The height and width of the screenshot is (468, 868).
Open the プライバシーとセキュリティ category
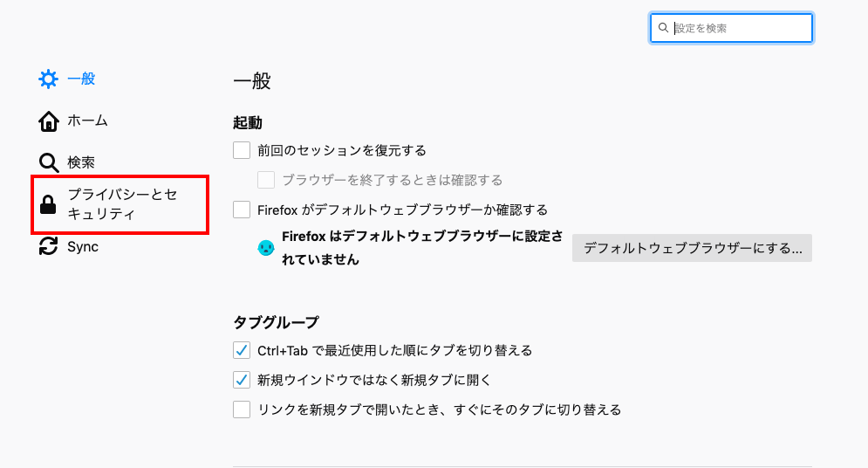120,204
